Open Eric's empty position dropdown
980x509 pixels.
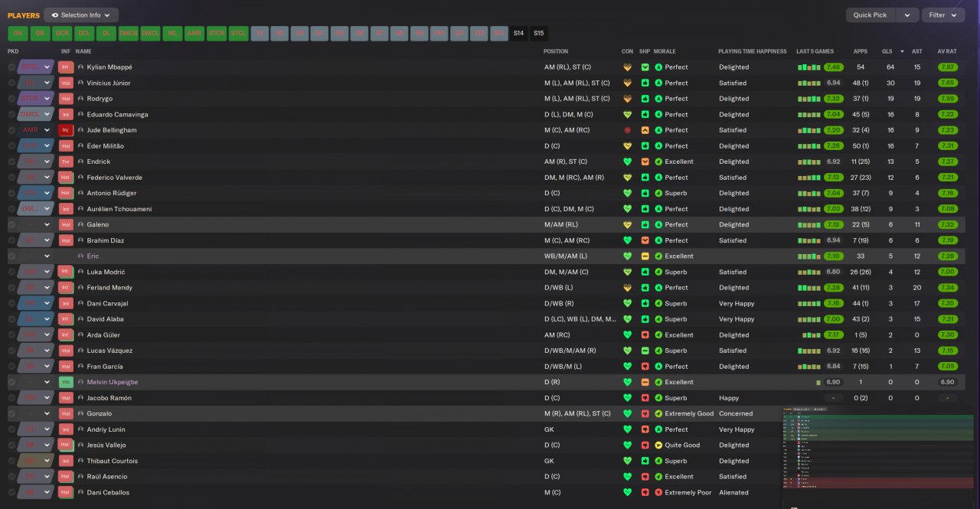coord(36,256)
